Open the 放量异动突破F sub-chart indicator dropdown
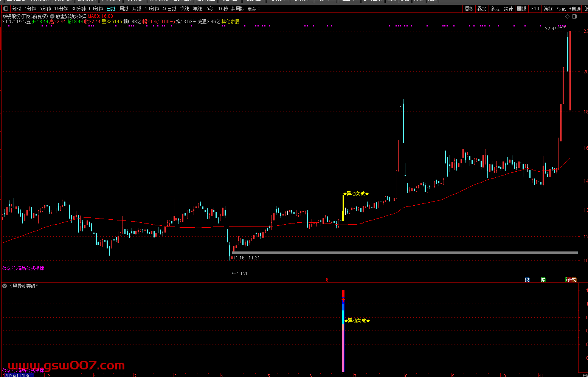Screen dimensions: 588x377 (x=5, y=286)
